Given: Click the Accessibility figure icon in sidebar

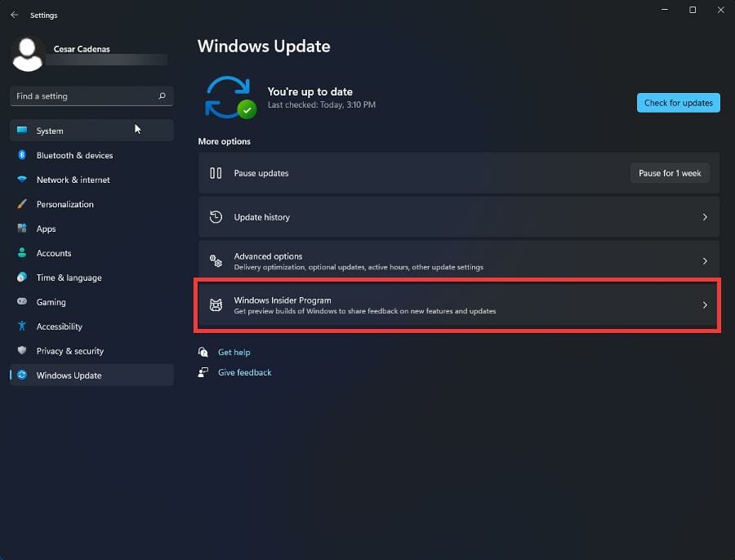Looking at the screenshot, I should (22, 326).
